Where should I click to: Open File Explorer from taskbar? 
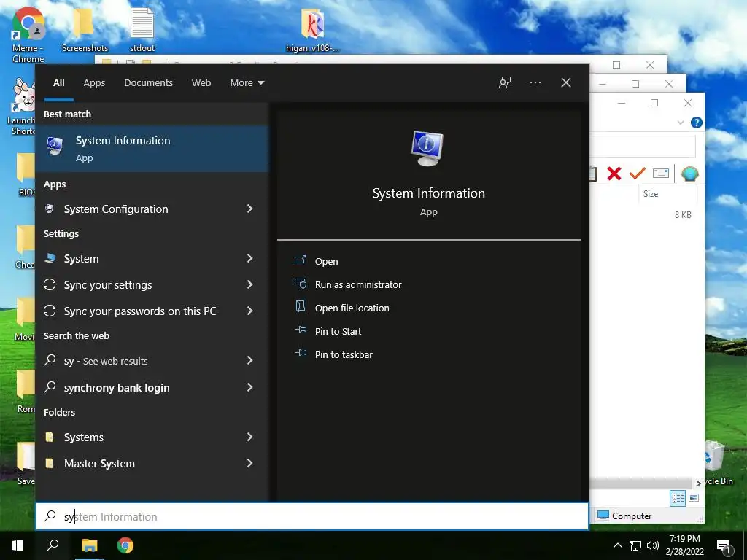[89, 545]
